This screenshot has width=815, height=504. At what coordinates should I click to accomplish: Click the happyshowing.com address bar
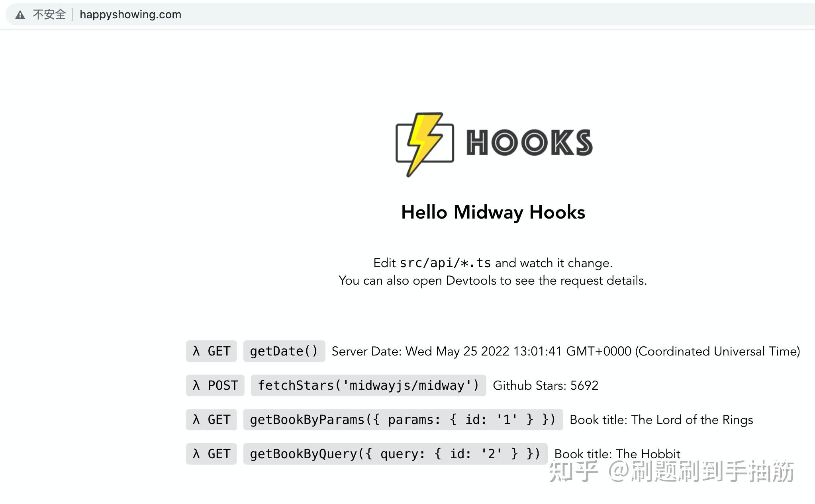131,14
